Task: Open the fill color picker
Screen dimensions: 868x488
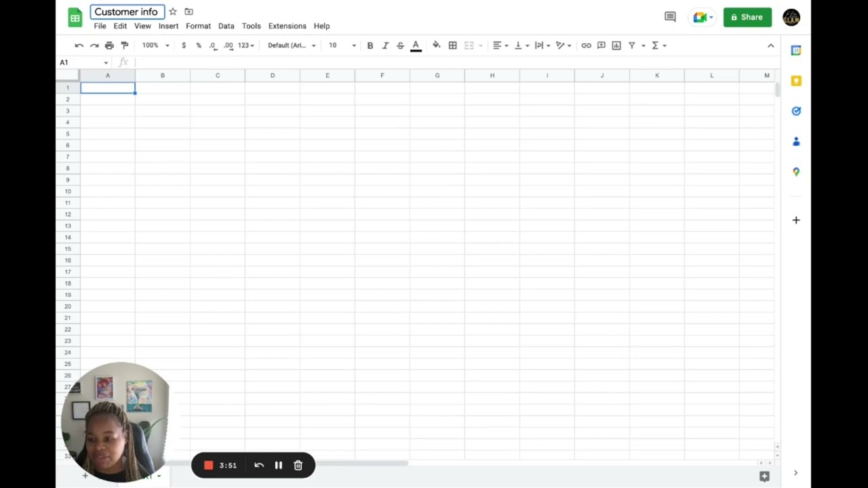Action: click(x=437, y=45)
